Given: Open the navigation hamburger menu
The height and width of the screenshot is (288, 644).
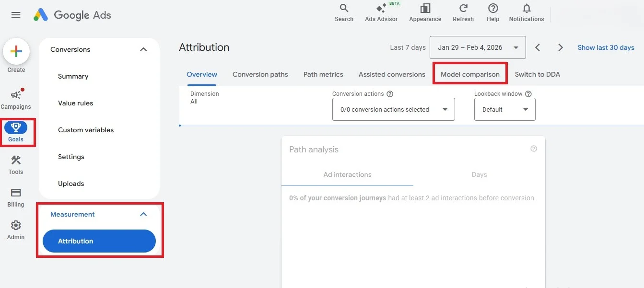Looking at the screenshot, I should click(16, 15).
